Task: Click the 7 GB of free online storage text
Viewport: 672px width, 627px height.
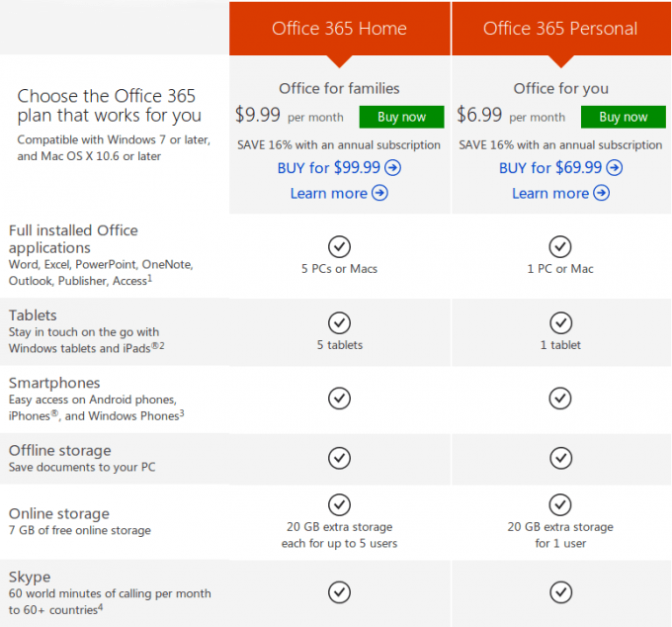Action: pyautogui.click(x=80, y=530)
